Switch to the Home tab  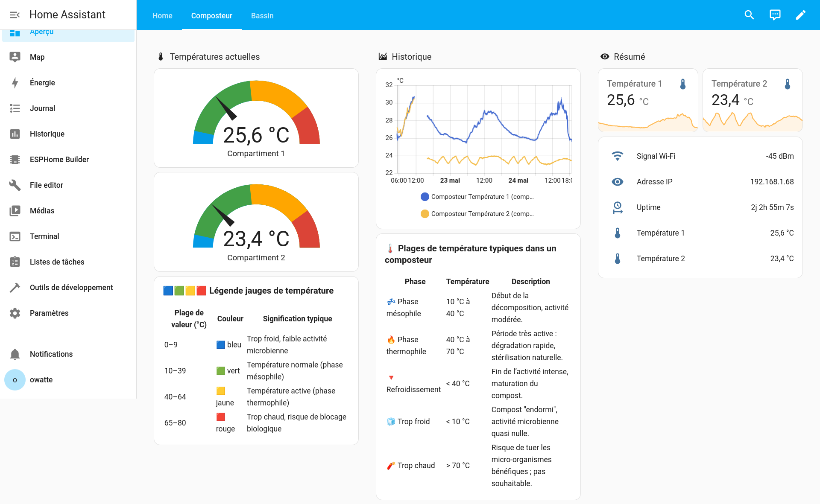coord(162,16)
